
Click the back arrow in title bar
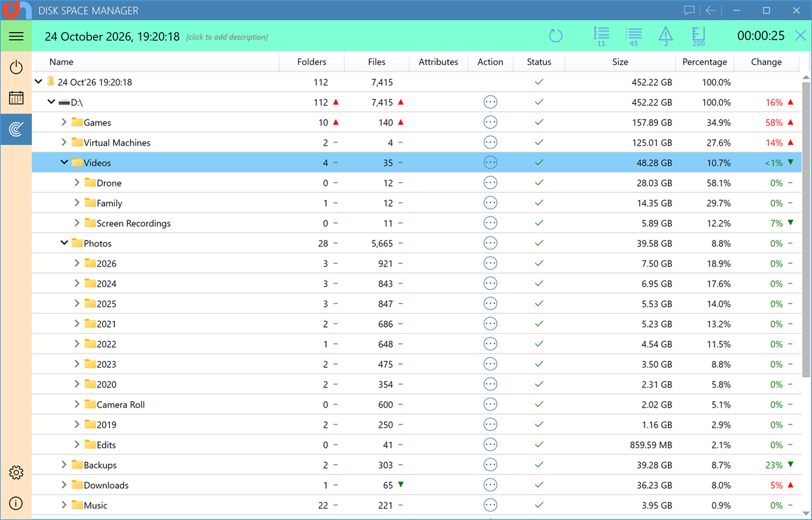pos(711,10)
